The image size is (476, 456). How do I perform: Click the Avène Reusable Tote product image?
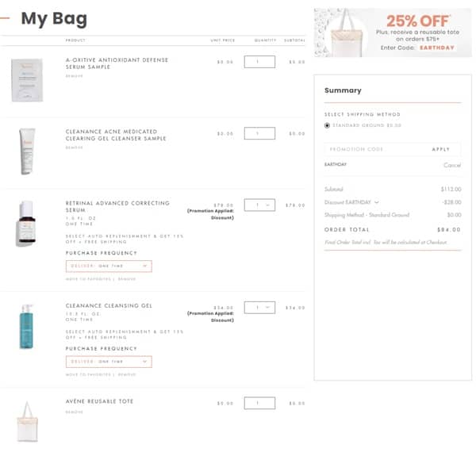point(27,420)
